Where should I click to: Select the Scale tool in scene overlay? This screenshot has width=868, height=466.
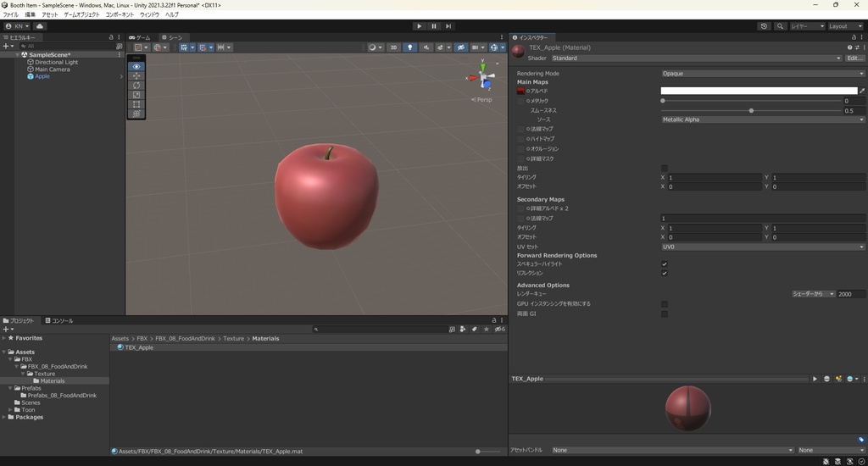point(136,95)
